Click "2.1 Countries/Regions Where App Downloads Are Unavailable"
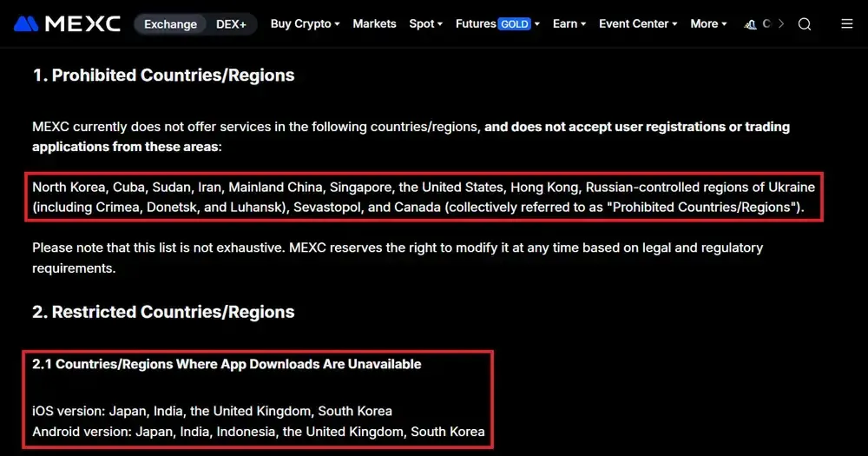Screen dimensions: 868x456 point(227,364)
